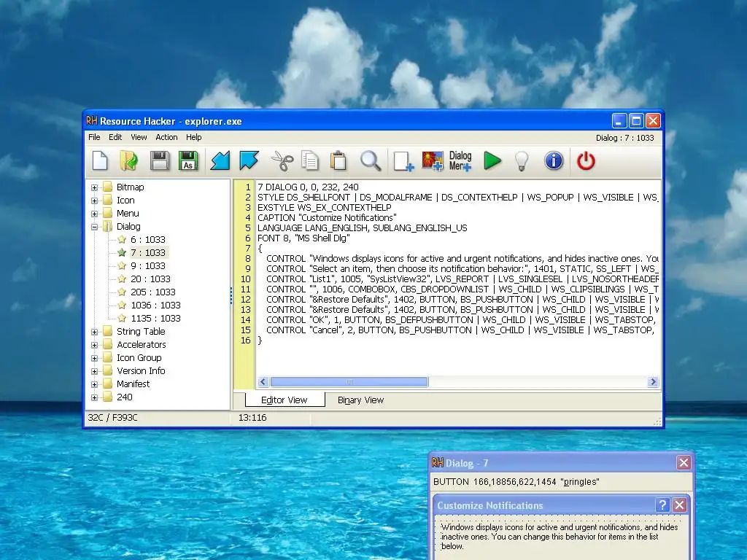Add an image resource with picture icon
Viewport: 747px width, 560px height.
(x=433, y=161)
